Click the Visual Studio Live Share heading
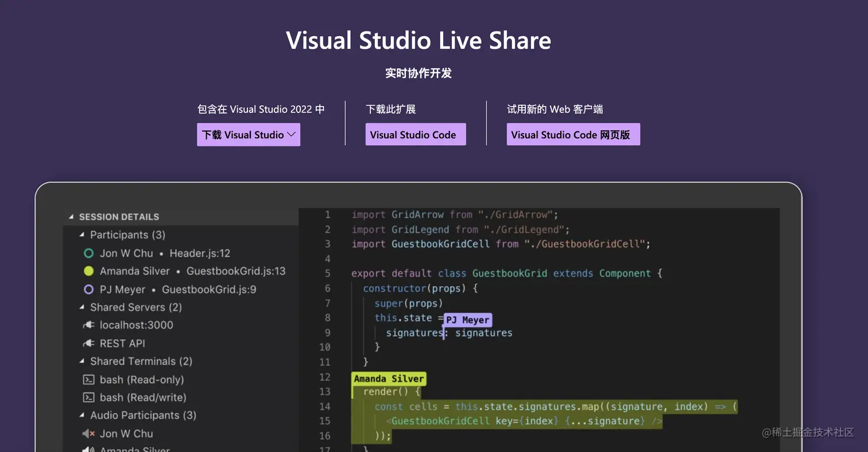868x452 pixels. pyautogui.click(x=418, y=40)
